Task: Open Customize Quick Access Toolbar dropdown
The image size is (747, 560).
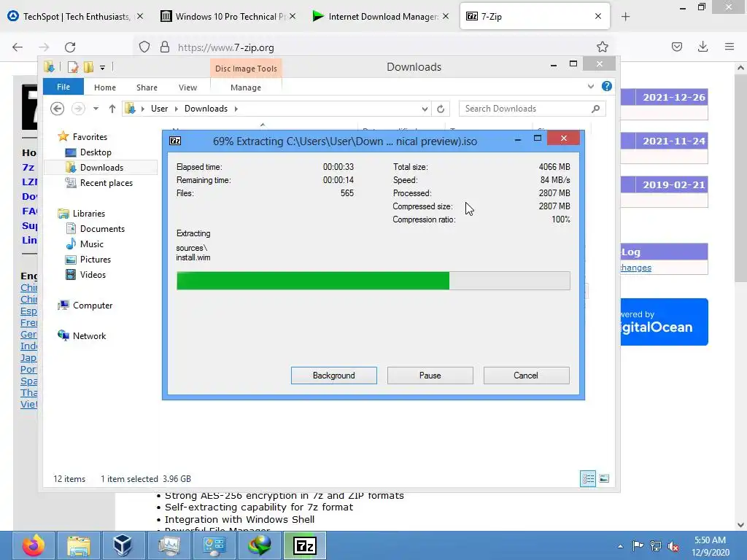Action: 102,68
